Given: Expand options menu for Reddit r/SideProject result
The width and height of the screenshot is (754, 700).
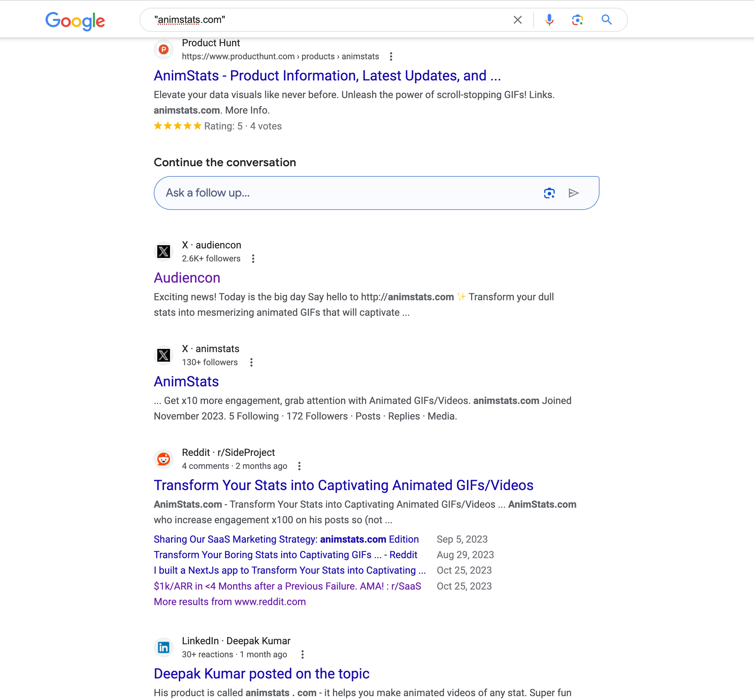Looking at the screenshot, I should tap(299, 466).
